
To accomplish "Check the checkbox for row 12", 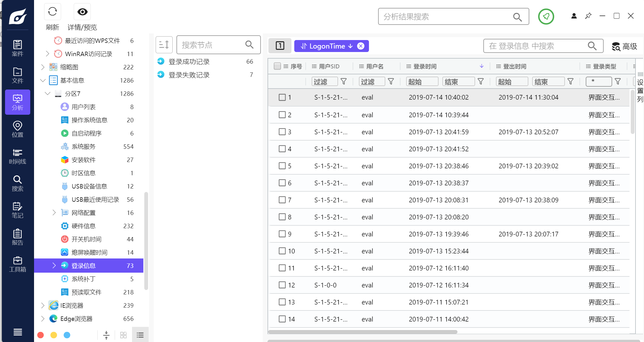I will 282,285.
